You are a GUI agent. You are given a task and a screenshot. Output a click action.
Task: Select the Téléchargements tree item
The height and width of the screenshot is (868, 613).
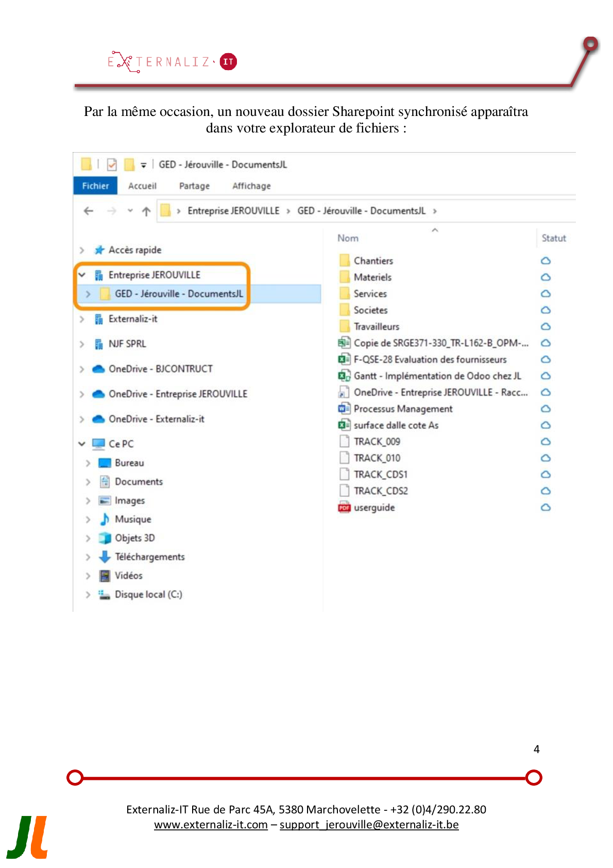point(150,557)
